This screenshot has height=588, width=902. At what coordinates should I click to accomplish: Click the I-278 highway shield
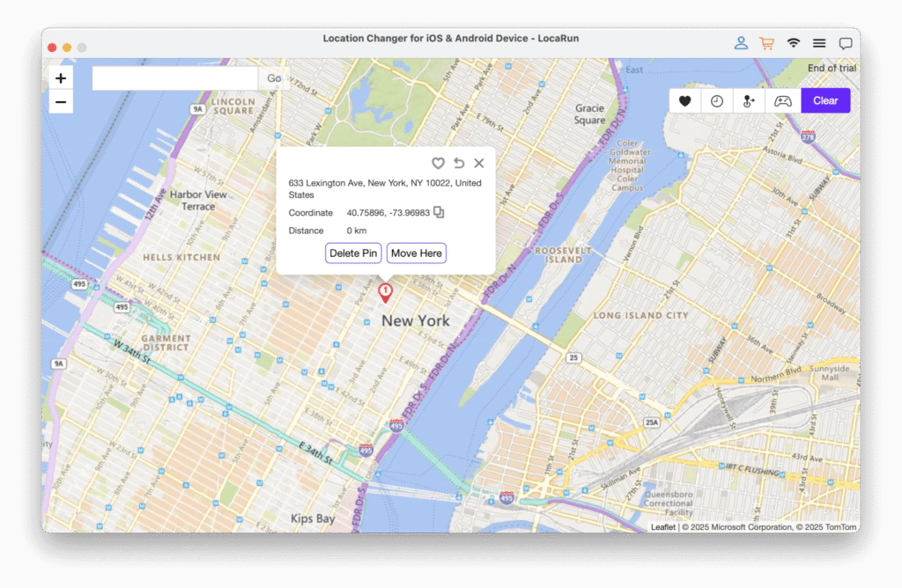809,137
